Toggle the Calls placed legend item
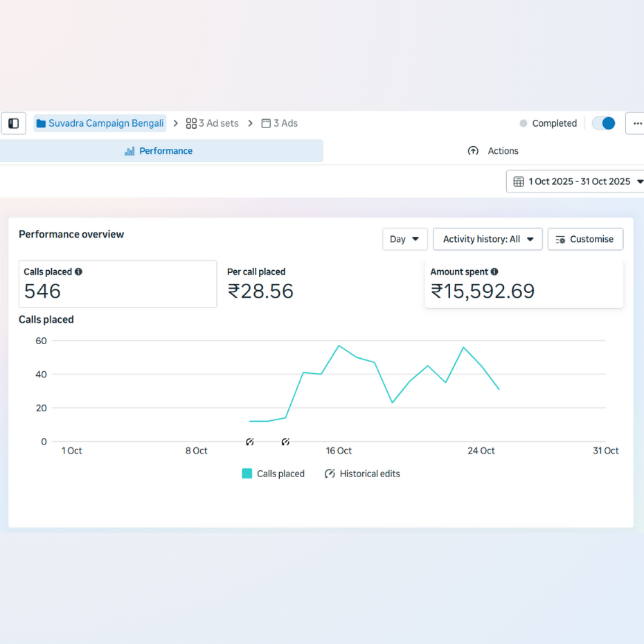Viewport: 644px width, 644px height. point(274,474)
